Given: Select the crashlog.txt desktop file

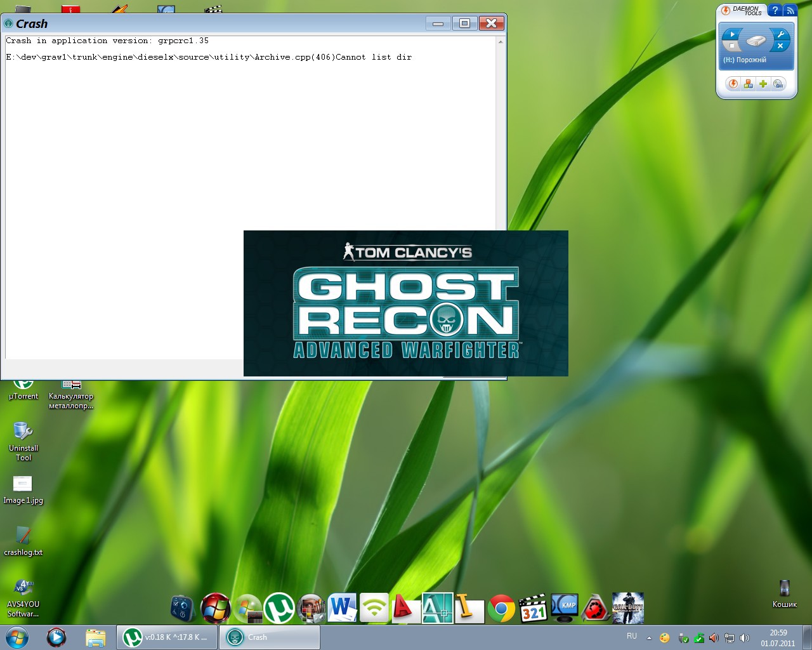Looking at the screenshot, I should [23, 541].
